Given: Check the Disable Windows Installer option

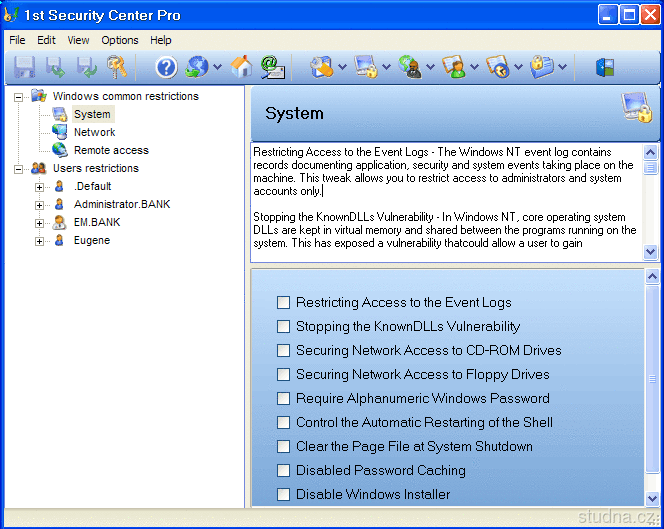Looking at the screenshot, I should click(283, 494).
